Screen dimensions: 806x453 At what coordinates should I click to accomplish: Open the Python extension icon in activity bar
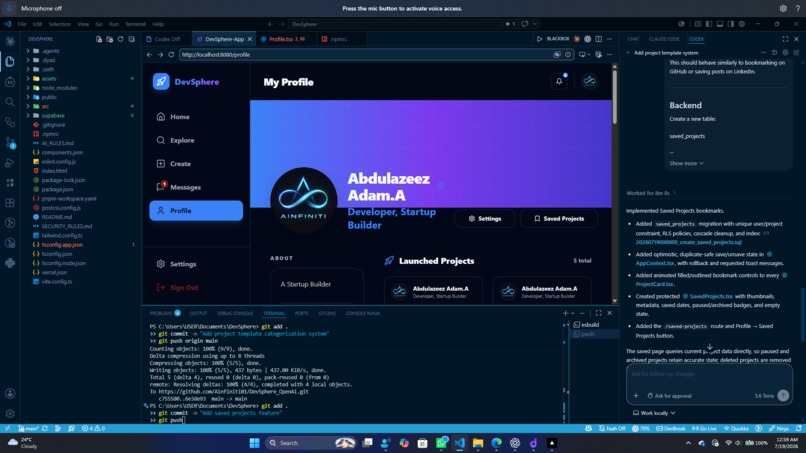click(x=10, y=263)
